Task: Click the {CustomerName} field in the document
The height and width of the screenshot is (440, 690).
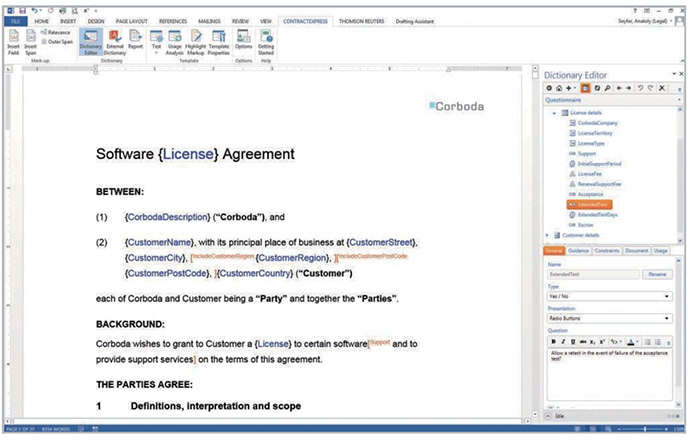Action: (159, 242)
